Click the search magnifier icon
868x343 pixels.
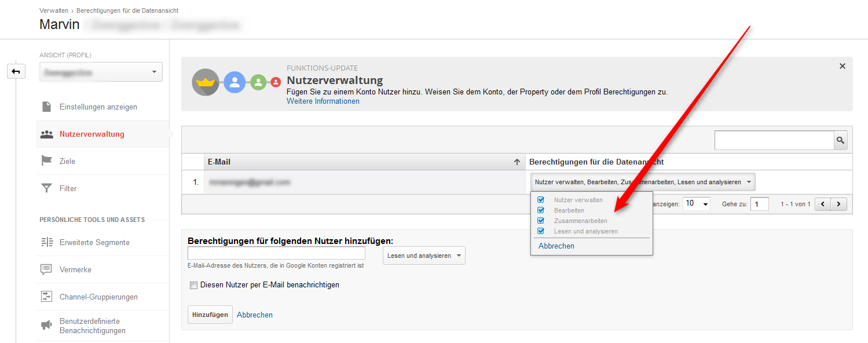(840, 140)
